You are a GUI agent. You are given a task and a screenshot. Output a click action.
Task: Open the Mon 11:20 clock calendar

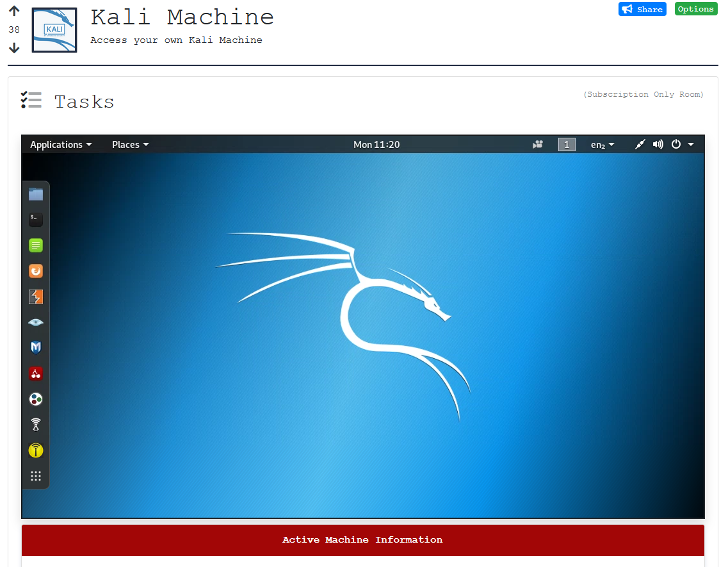[376, 145]
